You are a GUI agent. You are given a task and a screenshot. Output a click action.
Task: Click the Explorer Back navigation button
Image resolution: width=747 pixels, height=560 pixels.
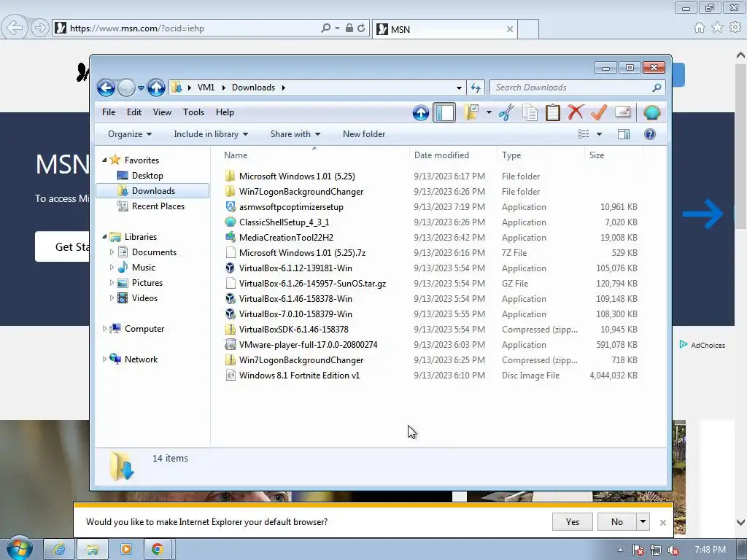coord(106,87)
